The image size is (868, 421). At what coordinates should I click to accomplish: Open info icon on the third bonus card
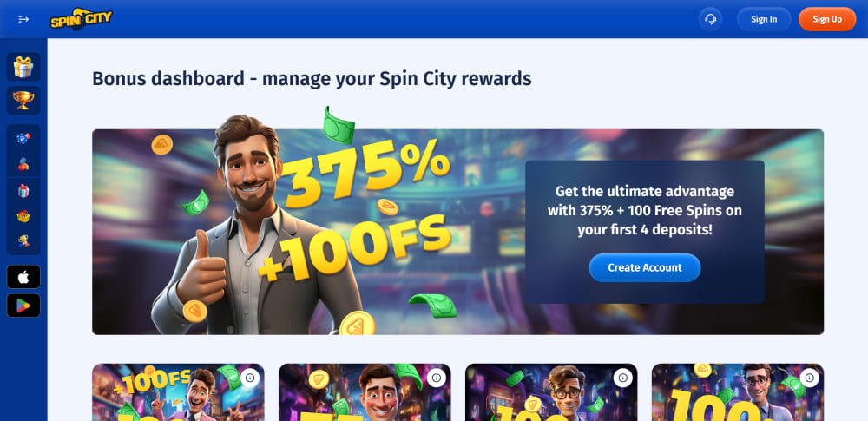coord(622,378)
